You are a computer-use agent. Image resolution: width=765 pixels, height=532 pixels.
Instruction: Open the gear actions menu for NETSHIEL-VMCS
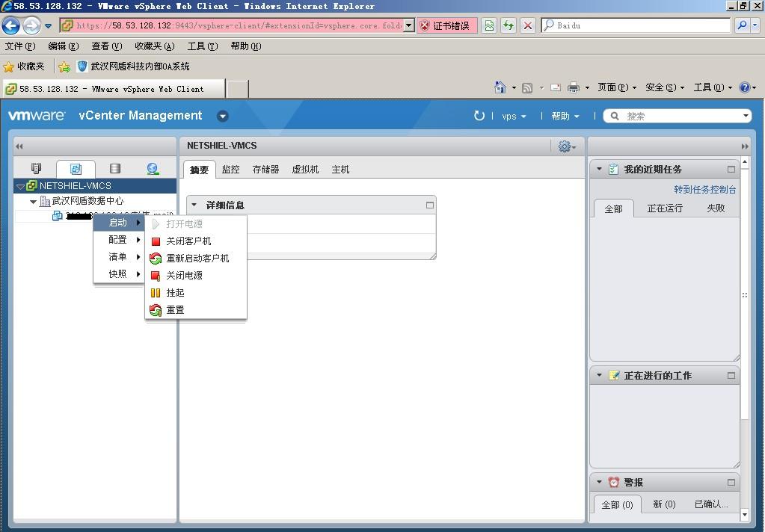click(x=566, y=146)
